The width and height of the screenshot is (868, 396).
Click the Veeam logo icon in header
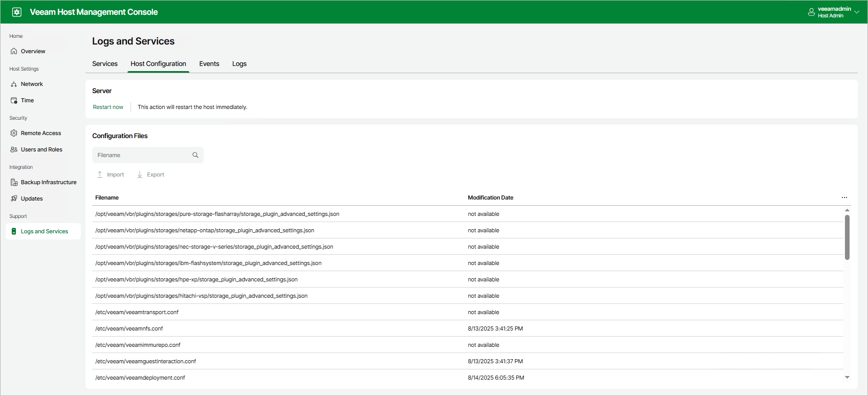tap(17, 12)
